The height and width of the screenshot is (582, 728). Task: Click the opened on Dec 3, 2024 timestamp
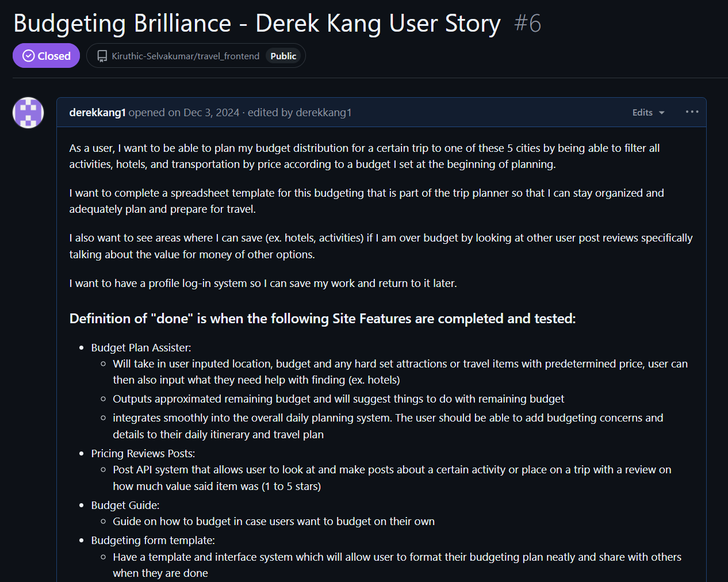(184, 113)
